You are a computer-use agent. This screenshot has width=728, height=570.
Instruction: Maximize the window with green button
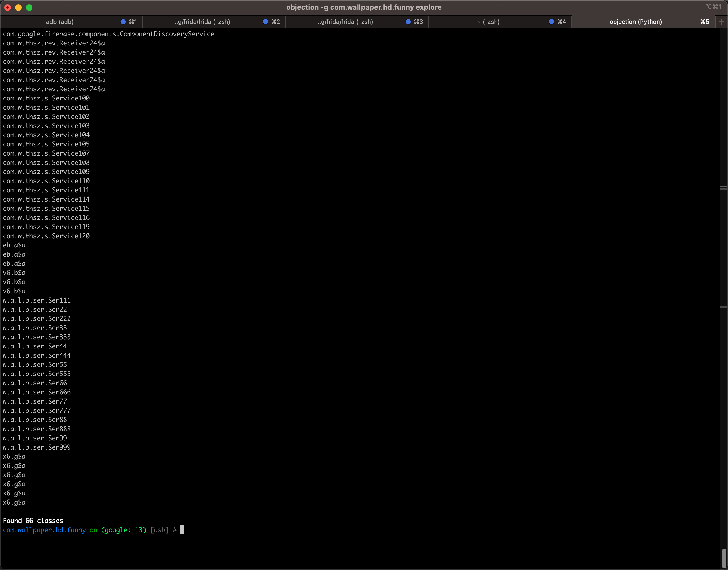29,7
